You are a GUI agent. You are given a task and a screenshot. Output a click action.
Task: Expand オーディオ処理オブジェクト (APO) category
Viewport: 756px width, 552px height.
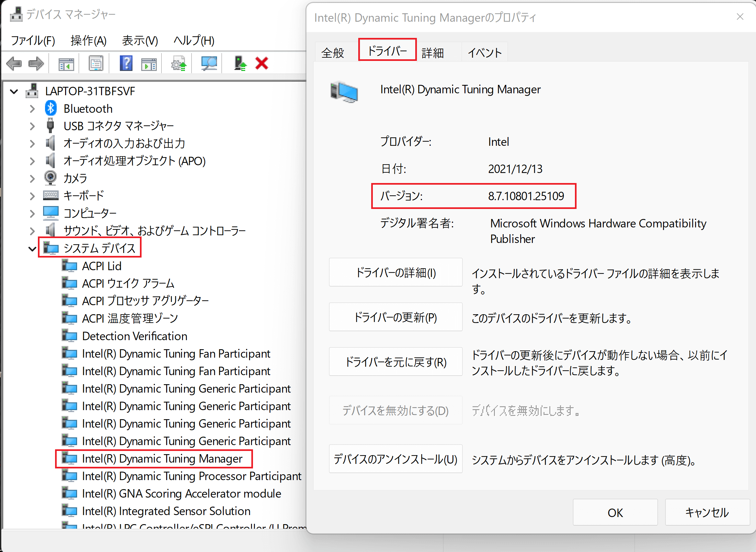click(32, 161)
